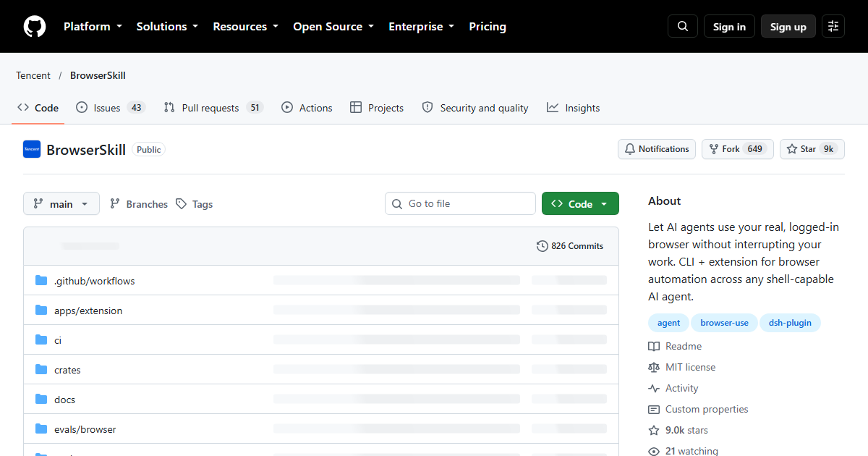Viewport: 868px width, 456px height.
Task: Click the MIT license scale icon
Action: click(x=654, y=368)
